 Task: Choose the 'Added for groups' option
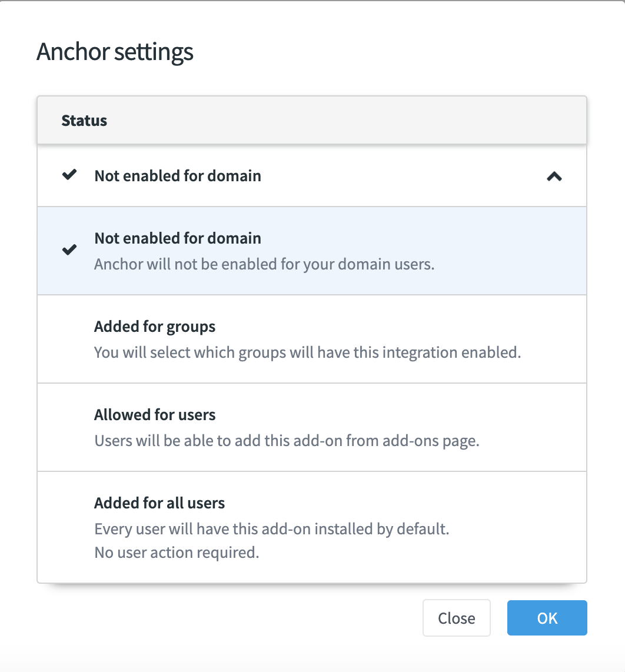(x=155, y=327)
